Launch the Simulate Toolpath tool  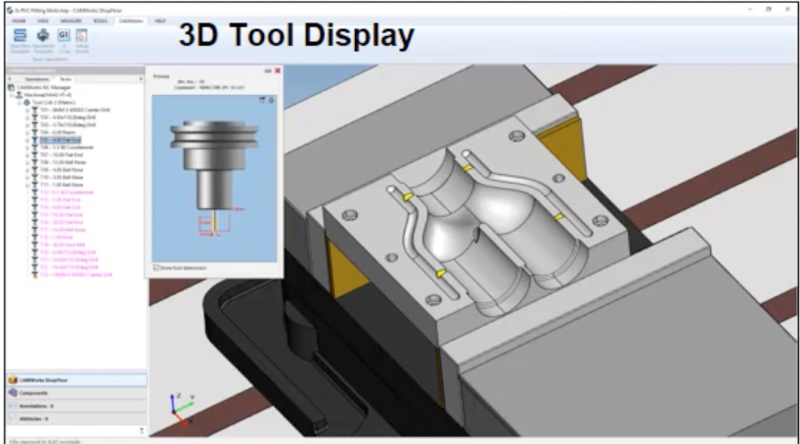click(43, 35)
